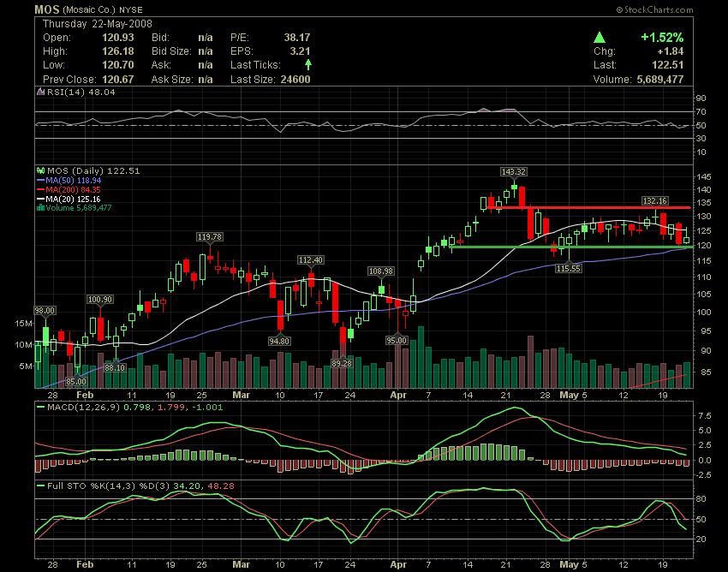Click the 95.00 low price callout
Viewport: 728px width, 572px height.
click(397, 340)
